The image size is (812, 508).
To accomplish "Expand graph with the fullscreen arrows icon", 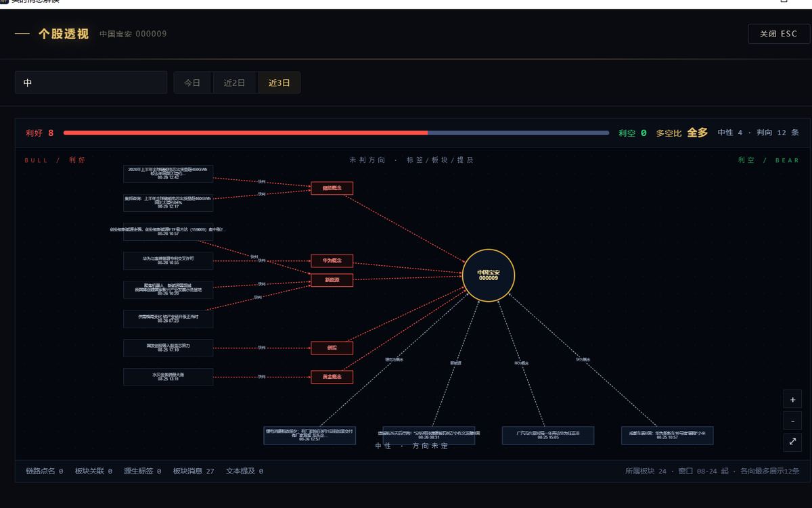I will coord(792,442).
